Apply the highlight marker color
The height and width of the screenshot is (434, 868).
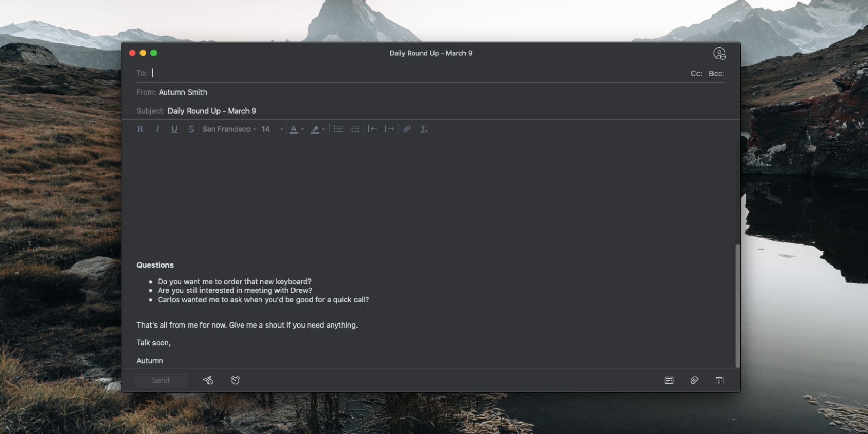coord(315,129)
